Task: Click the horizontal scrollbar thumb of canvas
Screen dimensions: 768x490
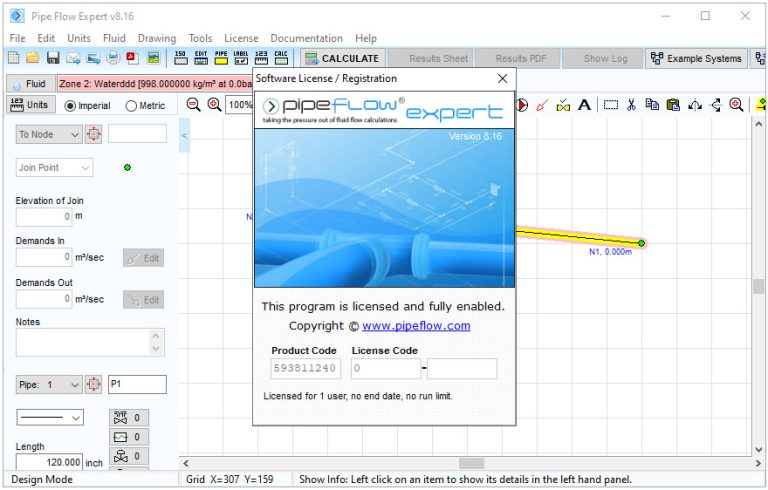Action: 471,463
